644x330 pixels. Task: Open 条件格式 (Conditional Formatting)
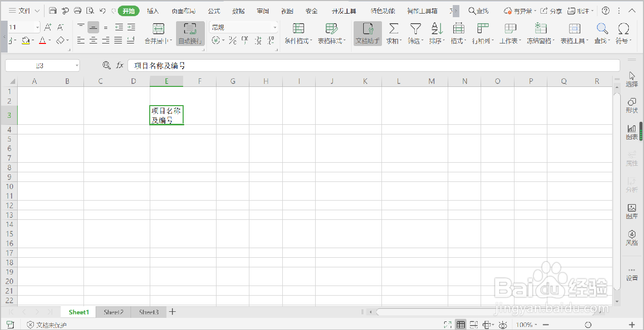pyautogui.click(x=296, y=34)
